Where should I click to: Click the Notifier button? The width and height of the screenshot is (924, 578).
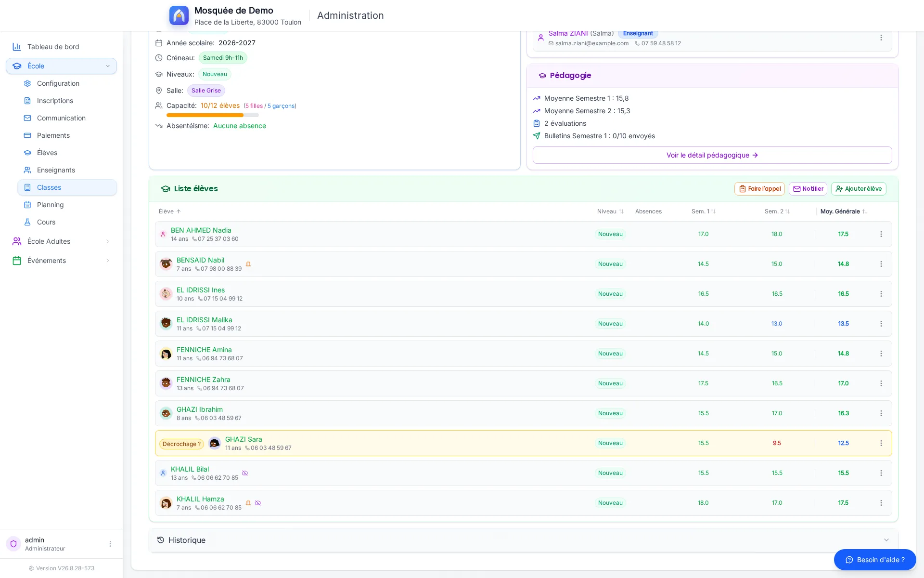[808, 189]
